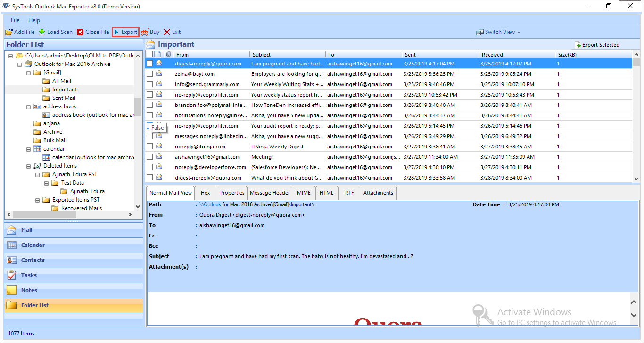Click the Export toolbar button
644x343 pixels.
(x=125, y=32)
